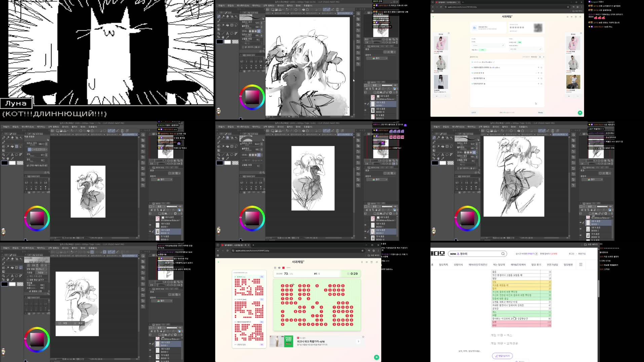Viewport: 644px width, 362px height.
Task: Toggle visibility of 레이어 1
Action: click(x=365, y=104)
